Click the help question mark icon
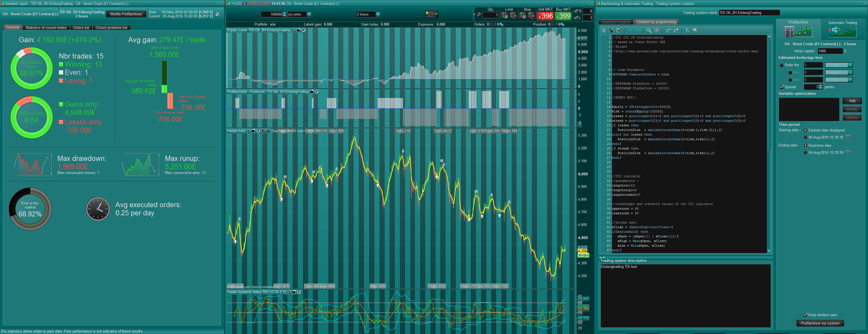868x334 pixels. coord(694,31)
